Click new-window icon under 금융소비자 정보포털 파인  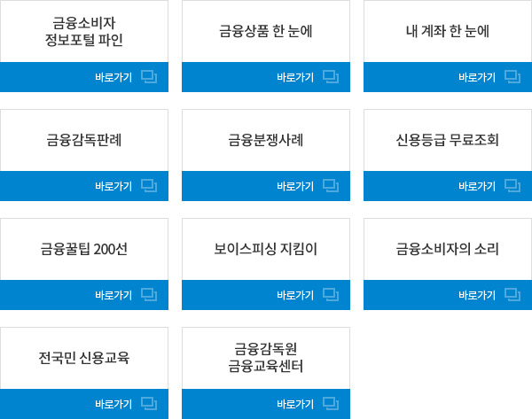tap(149, 77)
